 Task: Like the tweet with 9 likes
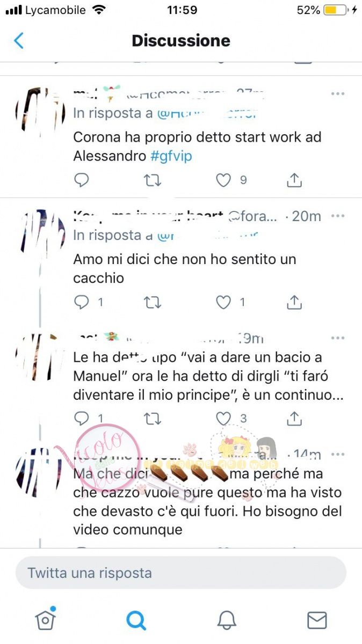click(223, 180)
